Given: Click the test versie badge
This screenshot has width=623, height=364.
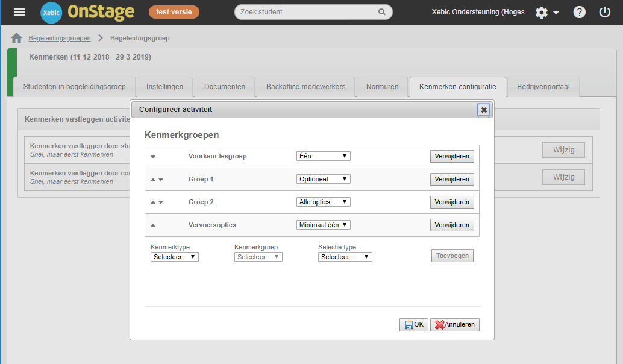Looking at the screenshot, I should (x=174, y=12).
